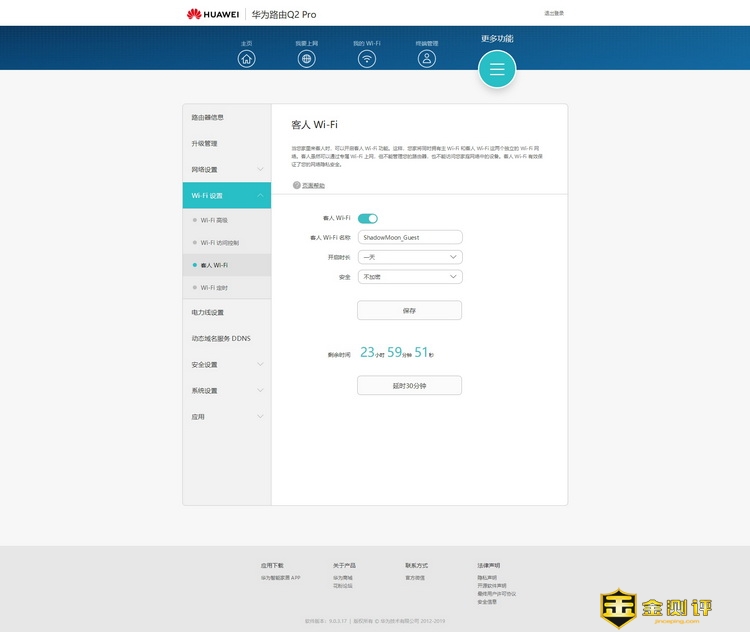Click the 延时30分钟 extend button
750x632 pixels.
tap(409, 385)
